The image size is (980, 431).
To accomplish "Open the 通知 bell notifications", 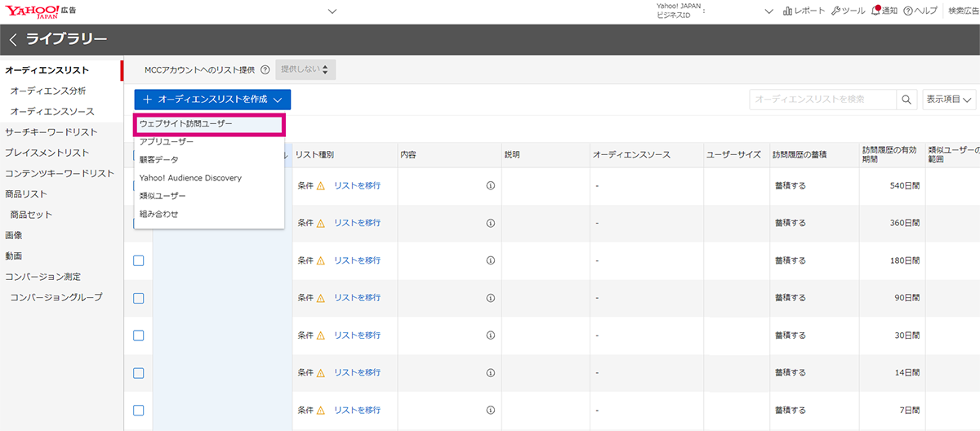I will pyautogui.click(x=875, y=11).
